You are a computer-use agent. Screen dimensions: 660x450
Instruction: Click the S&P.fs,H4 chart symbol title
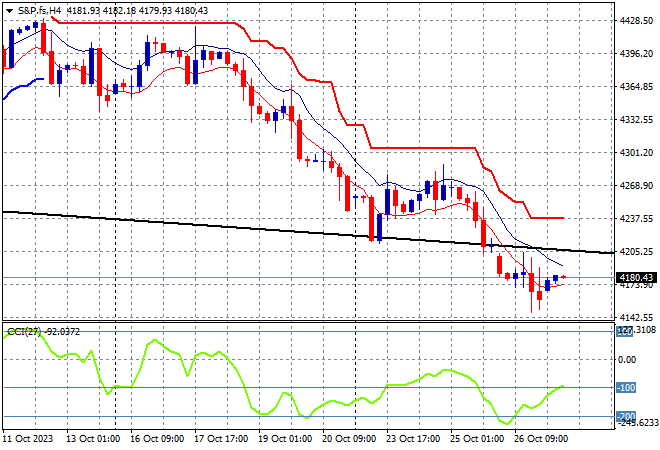coord(40,11)
